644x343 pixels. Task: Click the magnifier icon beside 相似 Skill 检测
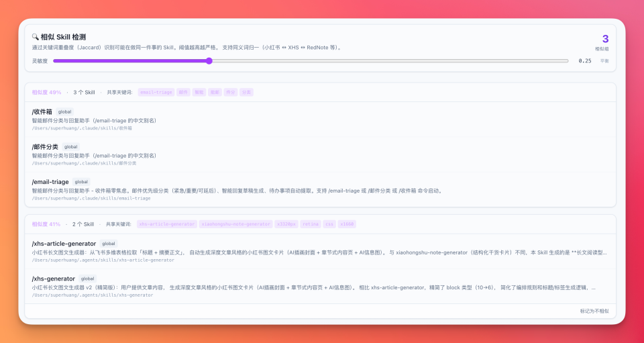(36, 37)
